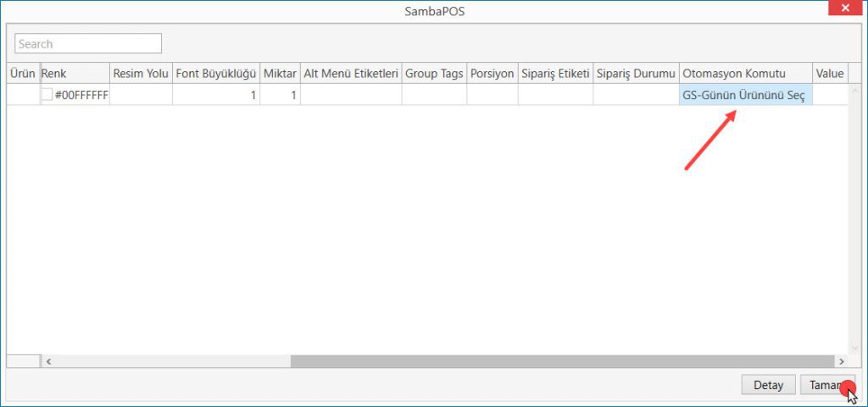
Task: Open the Detay button
Action: [x=768, y=385]
